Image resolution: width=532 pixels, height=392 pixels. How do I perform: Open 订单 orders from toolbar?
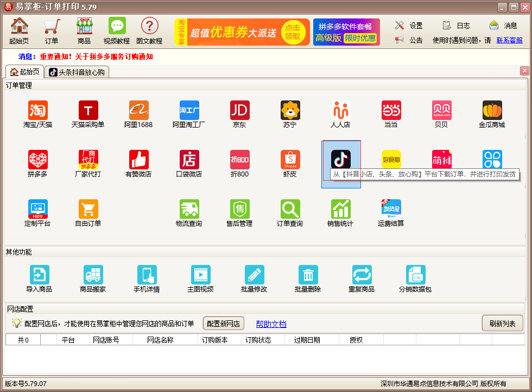point(52,31)
